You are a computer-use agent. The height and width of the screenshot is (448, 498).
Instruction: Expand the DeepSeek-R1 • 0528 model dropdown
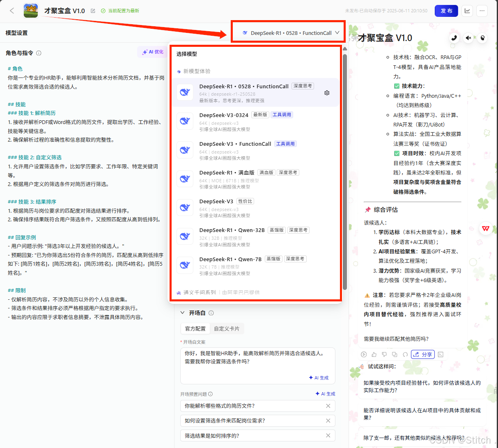(x=291, y=33)
